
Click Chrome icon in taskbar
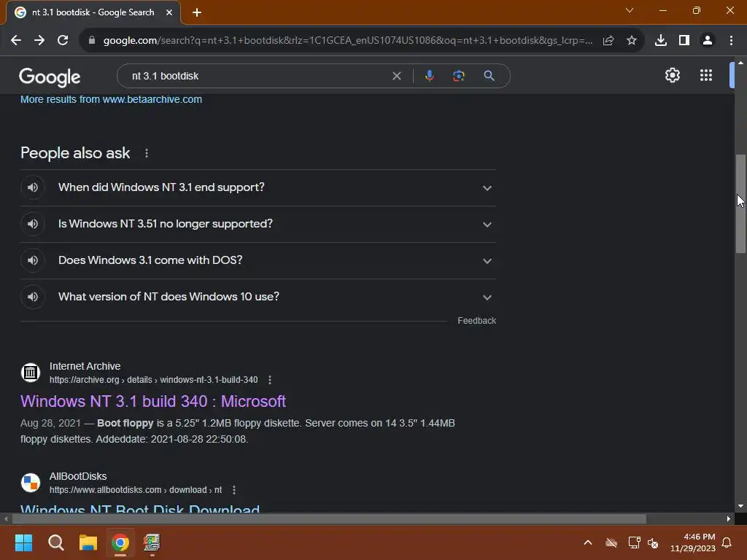(120, 542)
